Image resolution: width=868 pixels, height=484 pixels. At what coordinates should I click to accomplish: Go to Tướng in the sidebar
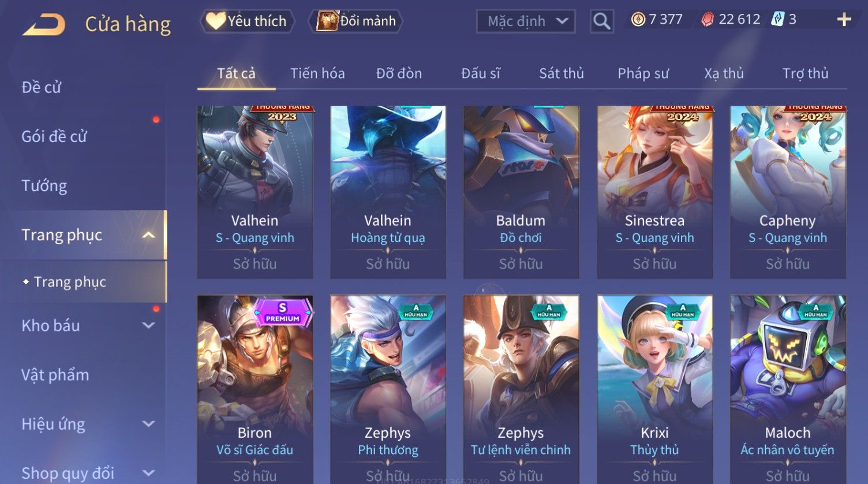tap(44, 186)
